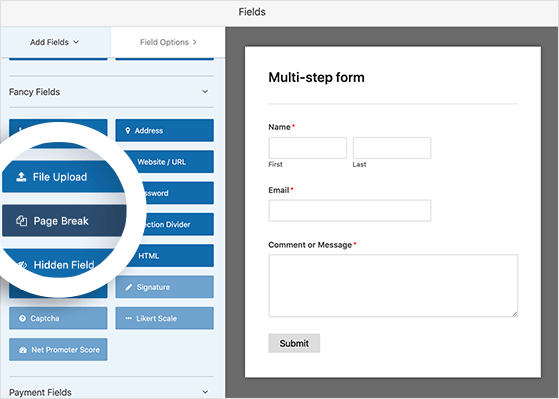Viewport: 559px width, 399px height.
Task: Click the Net Promoter Score gauge icon
Action: tap(23, 350)
